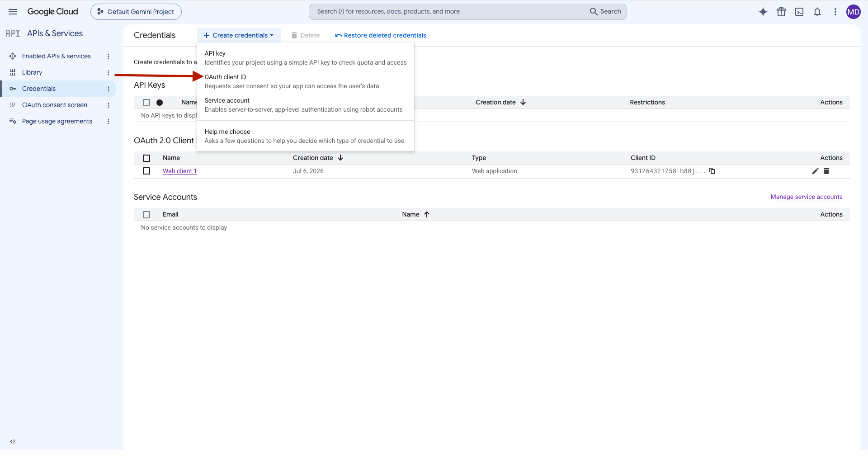Select Help me choose option
This screenshot has width=868, height=462.
[306, 136]
